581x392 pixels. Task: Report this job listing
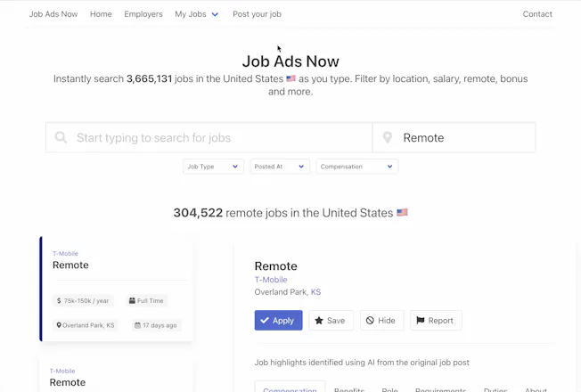coord(436,321)
